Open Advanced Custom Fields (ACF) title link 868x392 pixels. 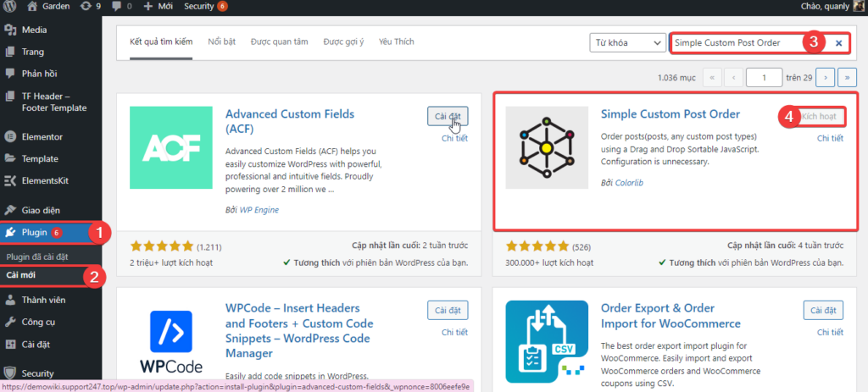pyautogui.click(x=290, y=122)
